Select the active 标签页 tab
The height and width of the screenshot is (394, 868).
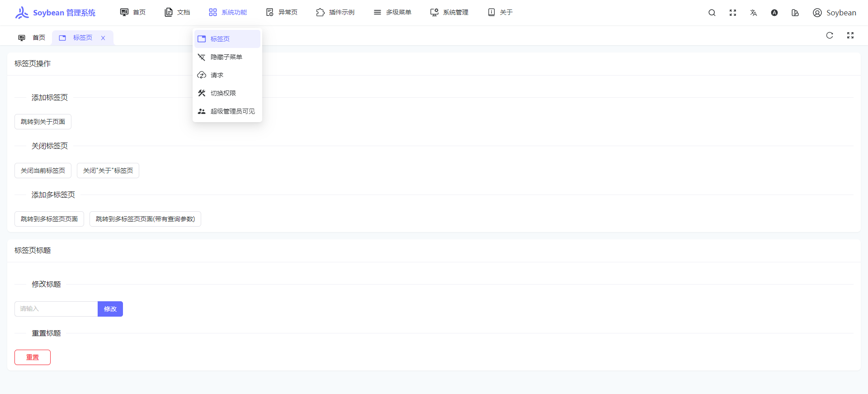tap(82, 38)
